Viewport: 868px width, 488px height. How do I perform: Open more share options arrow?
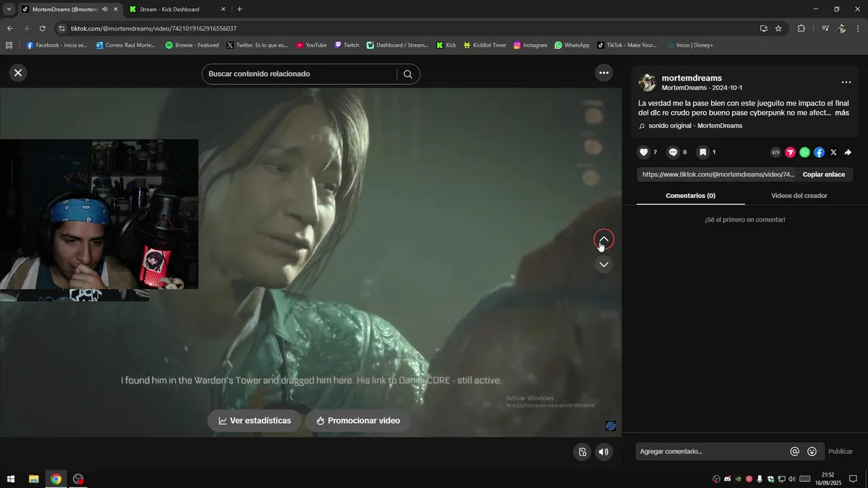(x=848, y=152)
